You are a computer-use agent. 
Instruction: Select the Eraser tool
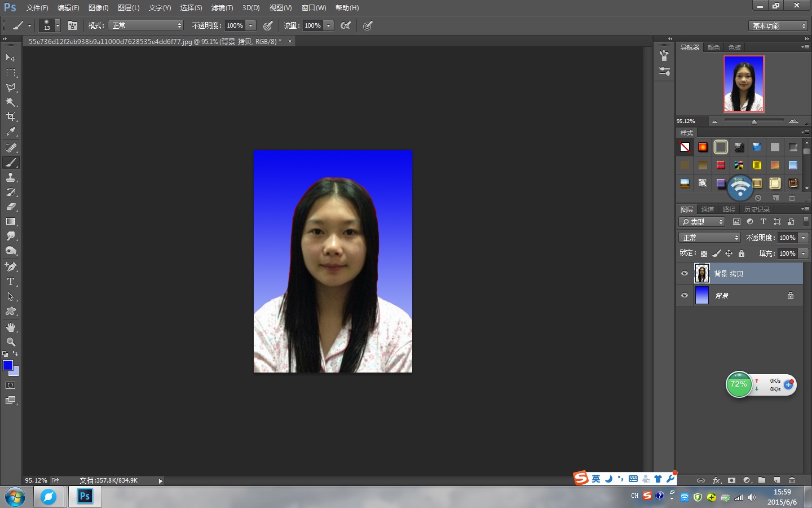pyautogui.click(x=11, y=207)
